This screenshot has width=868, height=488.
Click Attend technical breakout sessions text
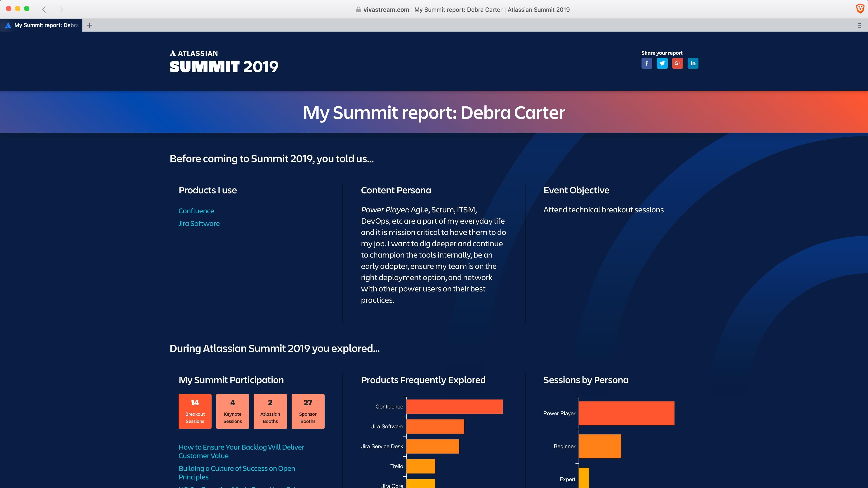click(604, 210)
